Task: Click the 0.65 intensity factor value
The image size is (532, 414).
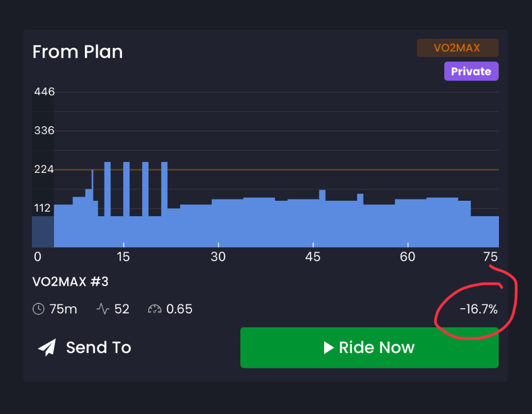Action: click(x=179, y=309)
